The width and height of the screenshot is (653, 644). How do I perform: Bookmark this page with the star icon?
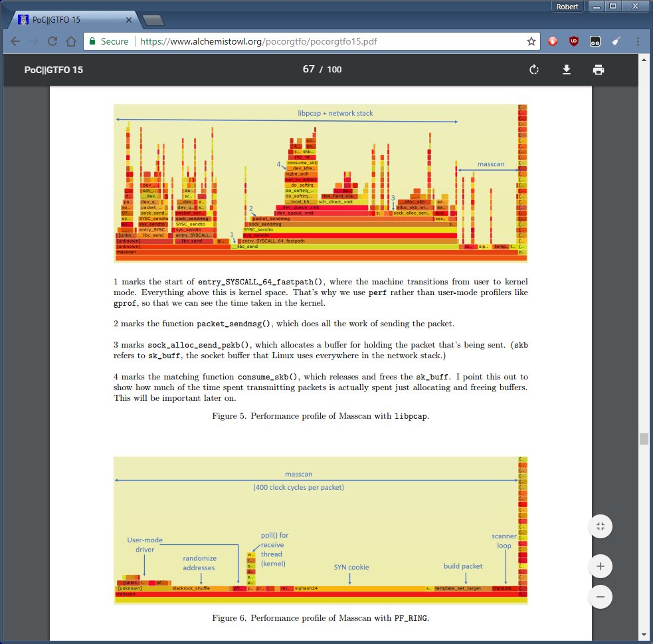(x=531, y=41)
